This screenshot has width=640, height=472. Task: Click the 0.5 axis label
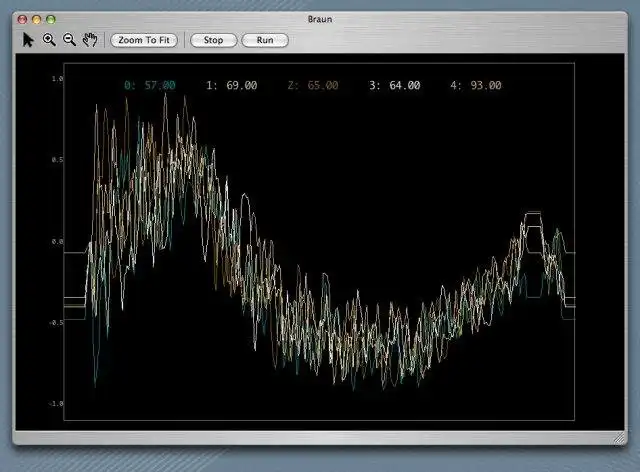(58, 160)
